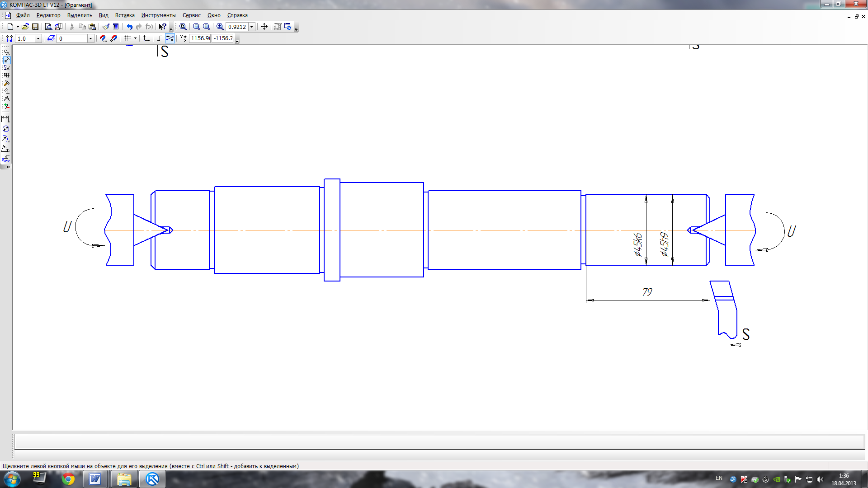
Task: Toggle the highlighted rounding mode button
Action: point(170,38)
